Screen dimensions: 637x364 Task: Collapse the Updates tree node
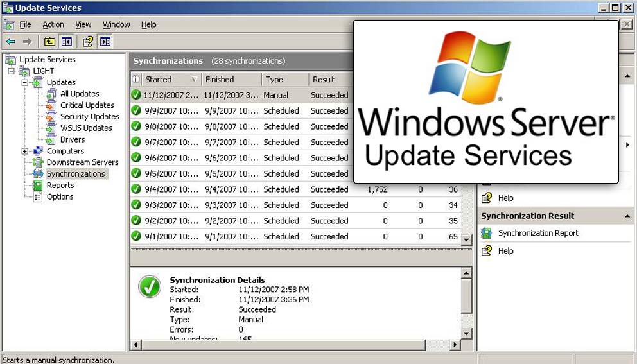click(x=25, y=82)
